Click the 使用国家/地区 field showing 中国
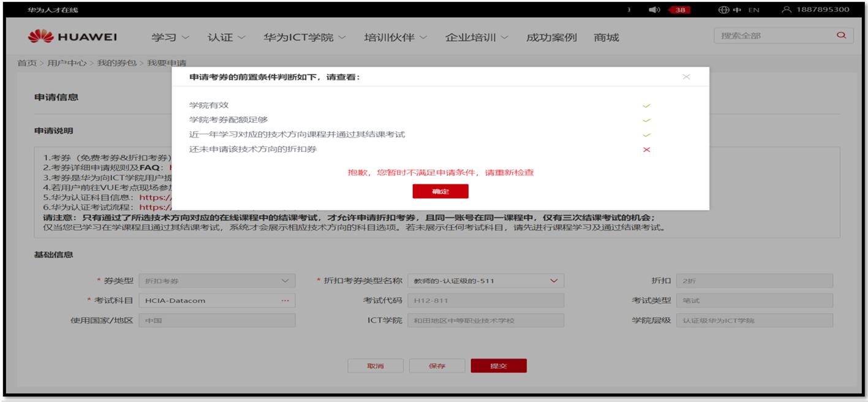The image size is (868, 402). (x=217, y=320)
